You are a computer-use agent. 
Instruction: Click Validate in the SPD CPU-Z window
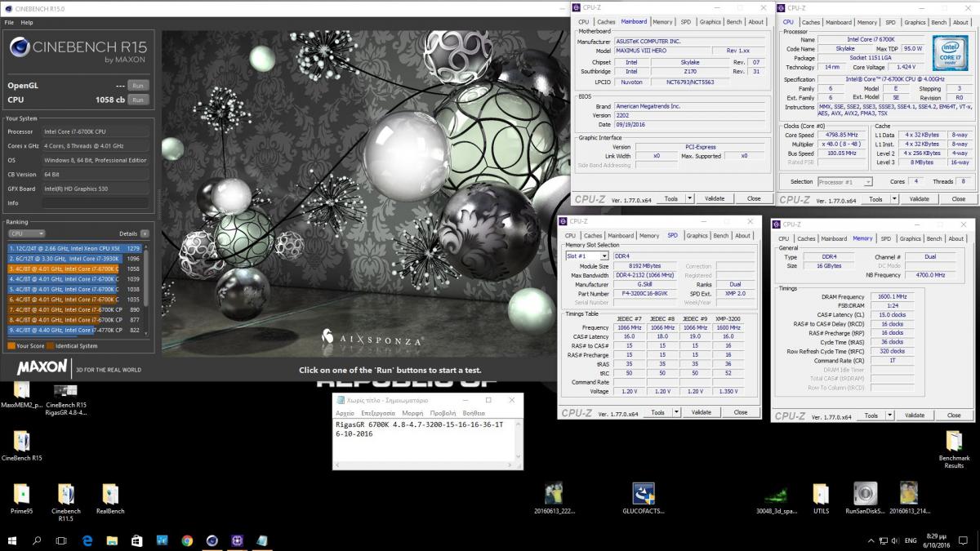coord(702,412)
